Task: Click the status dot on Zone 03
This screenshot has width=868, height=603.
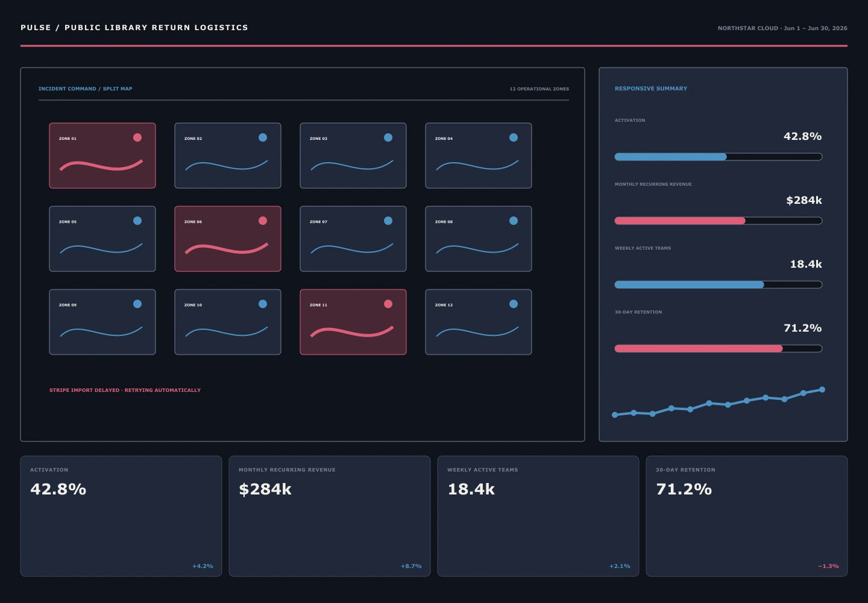Action: click(388, 137)
